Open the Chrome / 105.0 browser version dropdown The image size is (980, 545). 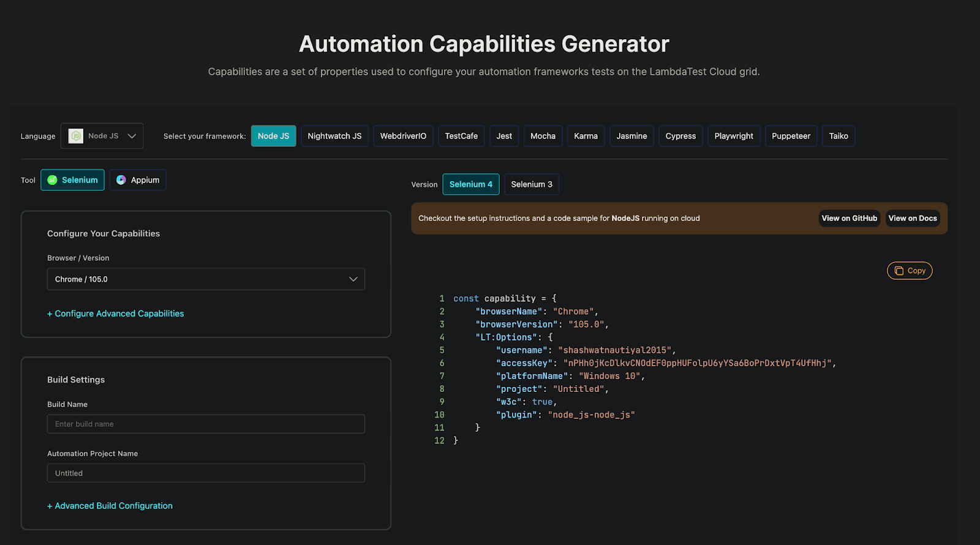click(206, 279)
